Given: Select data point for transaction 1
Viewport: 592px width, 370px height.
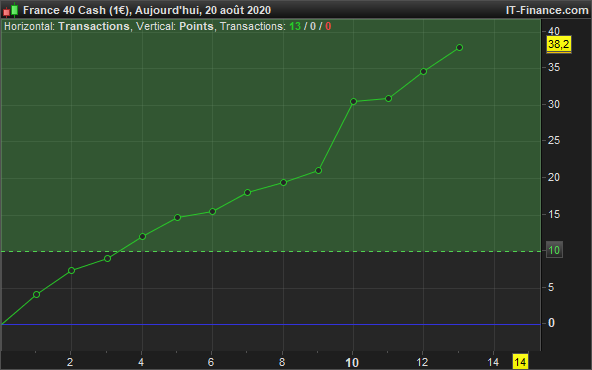Looking at the screenshot, I should click(36, 294).
